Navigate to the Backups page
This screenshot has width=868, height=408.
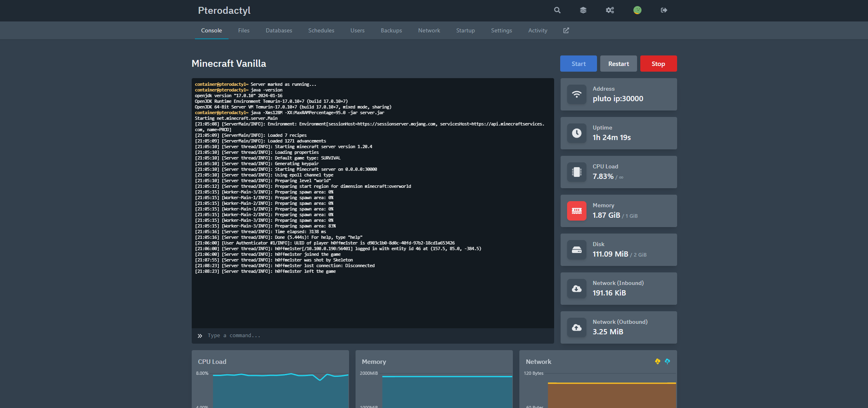coord(391,30)
